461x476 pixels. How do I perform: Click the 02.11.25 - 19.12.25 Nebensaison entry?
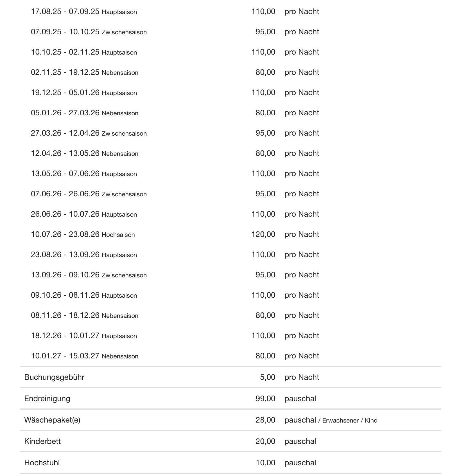point(84,72)
